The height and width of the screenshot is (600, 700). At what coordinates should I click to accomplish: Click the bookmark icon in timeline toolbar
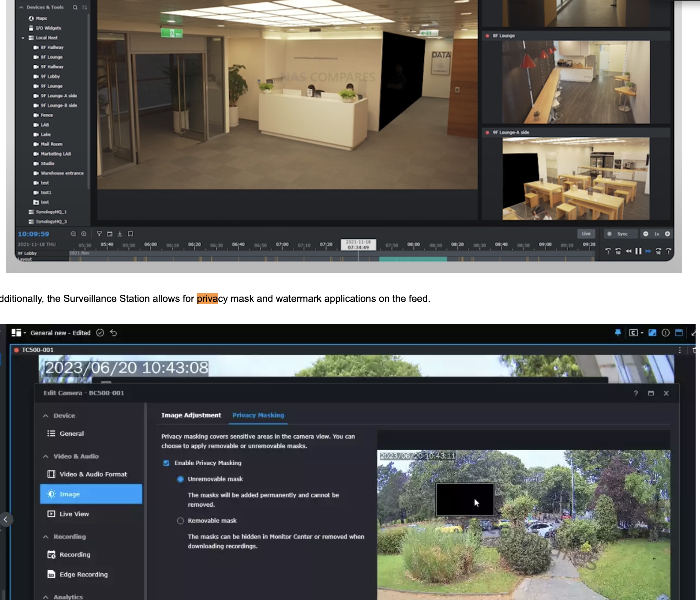[130, 234]
